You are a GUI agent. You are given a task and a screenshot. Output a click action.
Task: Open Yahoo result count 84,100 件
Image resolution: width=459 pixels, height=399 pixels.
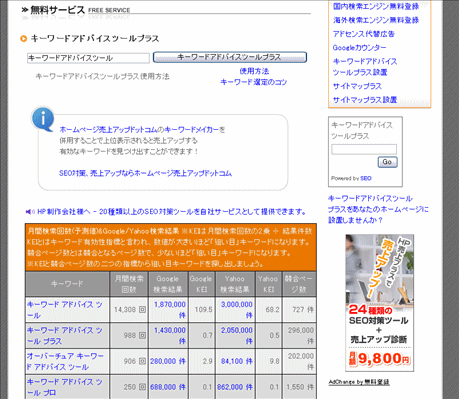[237, 361]
